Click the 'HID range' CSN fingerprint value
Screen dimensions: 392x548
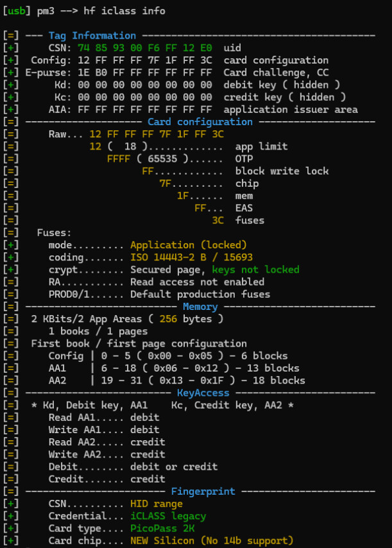point(157,504)
